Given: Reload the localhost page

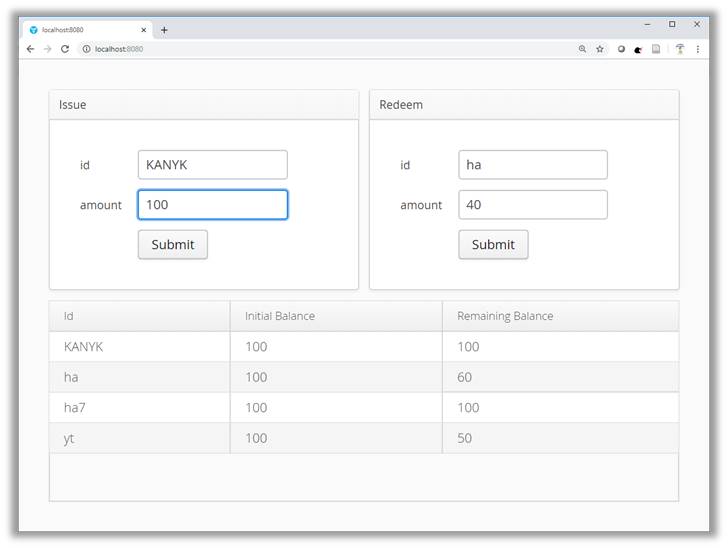Looking at the screenshot, I should pos(65,49).
